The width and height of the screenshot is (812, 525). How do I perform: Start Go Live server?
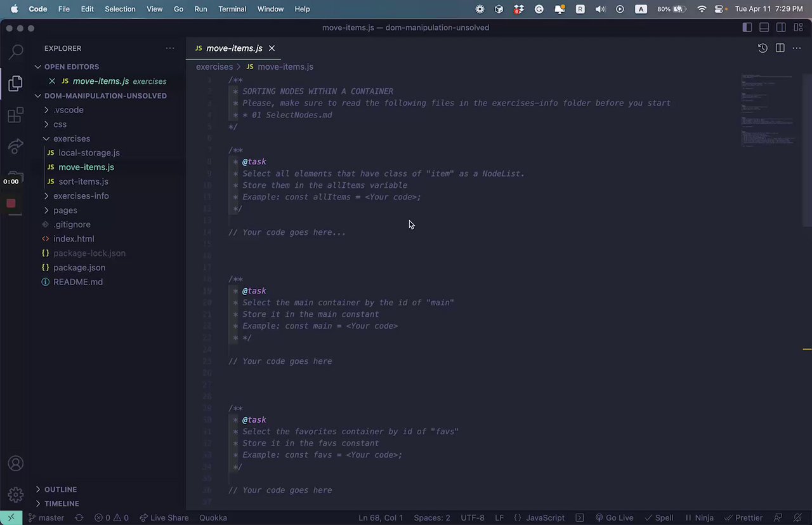pos(614,517)
